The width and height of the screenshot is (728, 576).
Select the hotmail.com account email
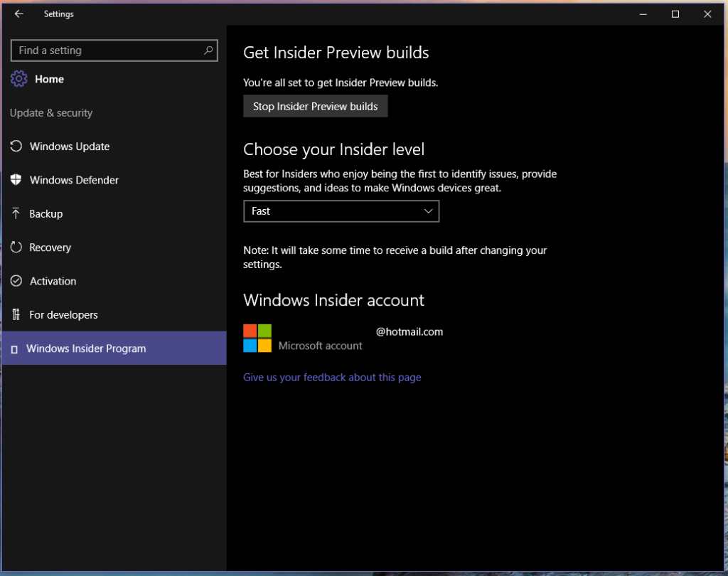[x=409, y=331]
